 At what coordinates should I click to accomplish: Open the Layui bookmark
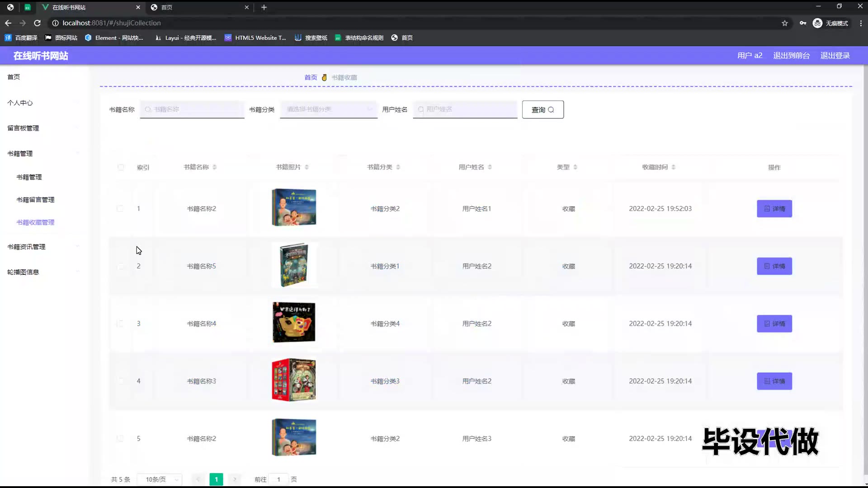pos(185,38)
